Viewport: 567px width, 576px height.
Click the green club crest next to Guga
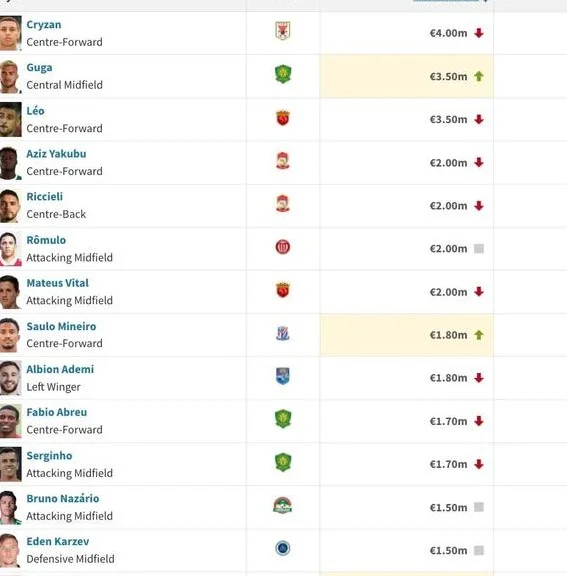pyautogui.click(x=283, y=74)
